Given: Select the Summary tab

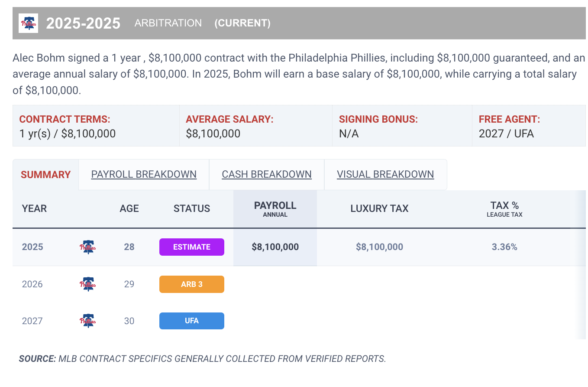Looking at the screenshot, I should pyautogui.click(x=45, y=175).
